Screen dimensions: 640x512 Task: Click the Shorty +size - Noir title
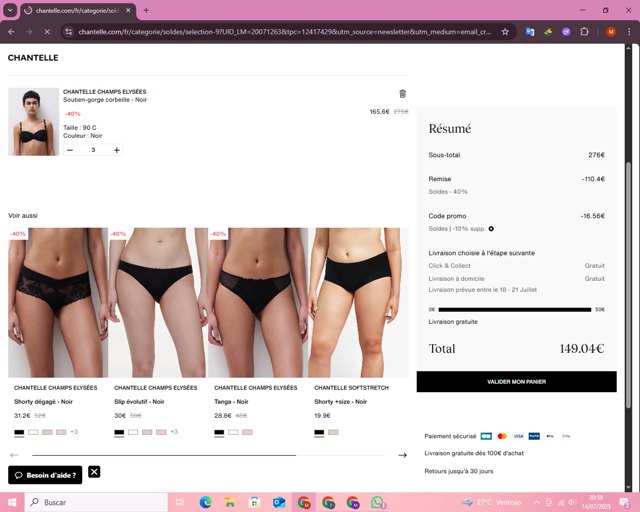point(340,402)
